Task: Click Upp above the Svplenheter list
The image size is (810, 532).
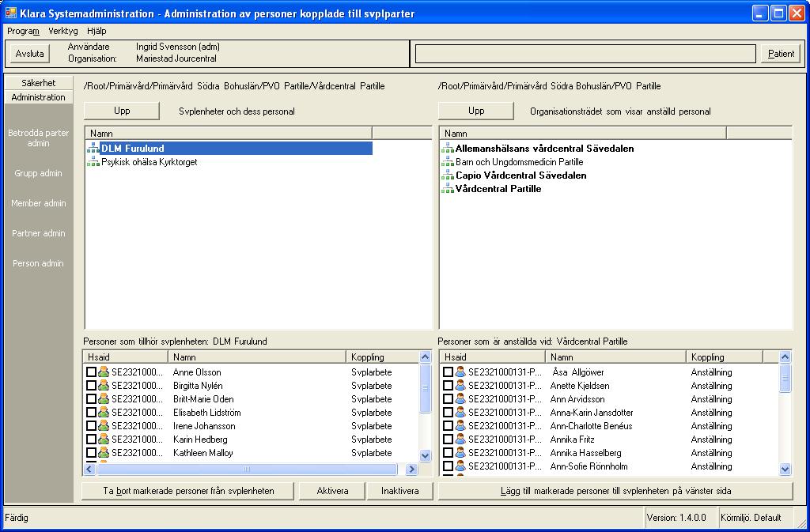Action: click(x=122, y=111)
